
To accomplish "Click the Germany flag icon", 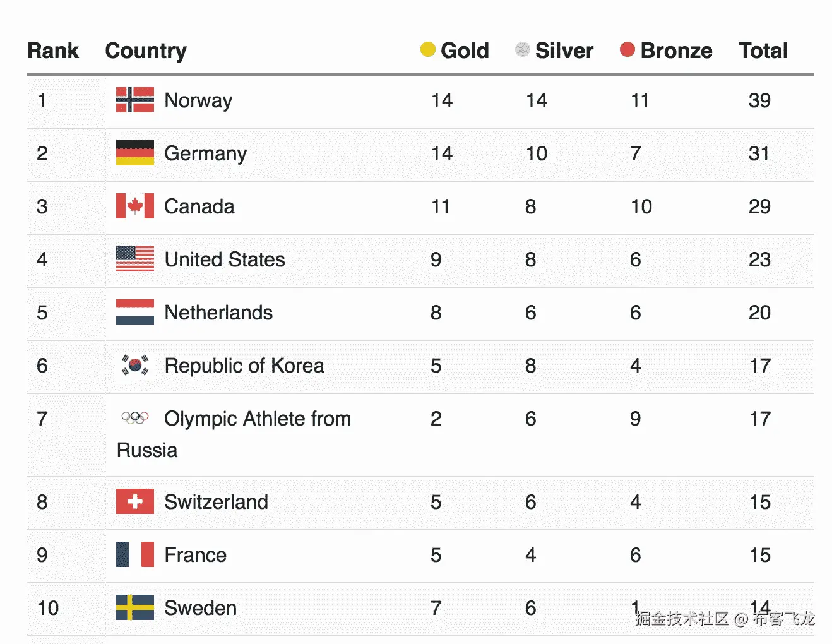I will pyautogui.click(x=134, y=153).
